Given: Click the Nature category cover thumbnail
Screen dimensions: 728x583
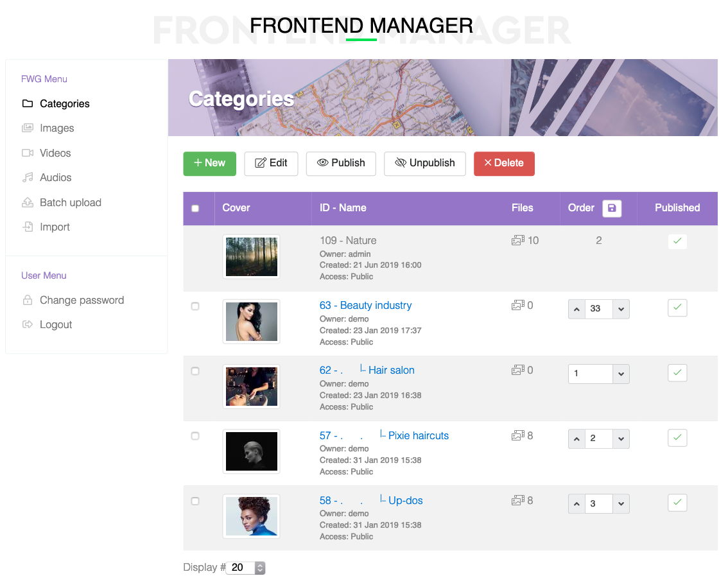Looking at the screenshot, I should tap(251, 256).
